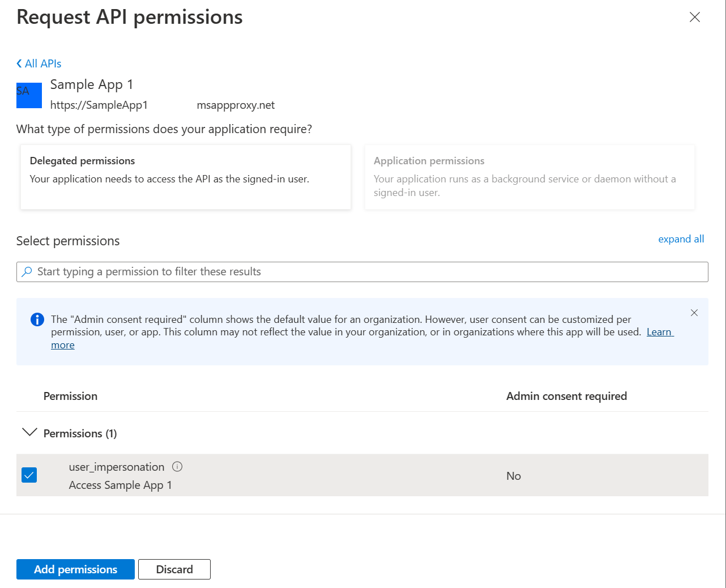Click the blue info icon in the banner
The image size is (726, 588).
(x=37, y=319)
